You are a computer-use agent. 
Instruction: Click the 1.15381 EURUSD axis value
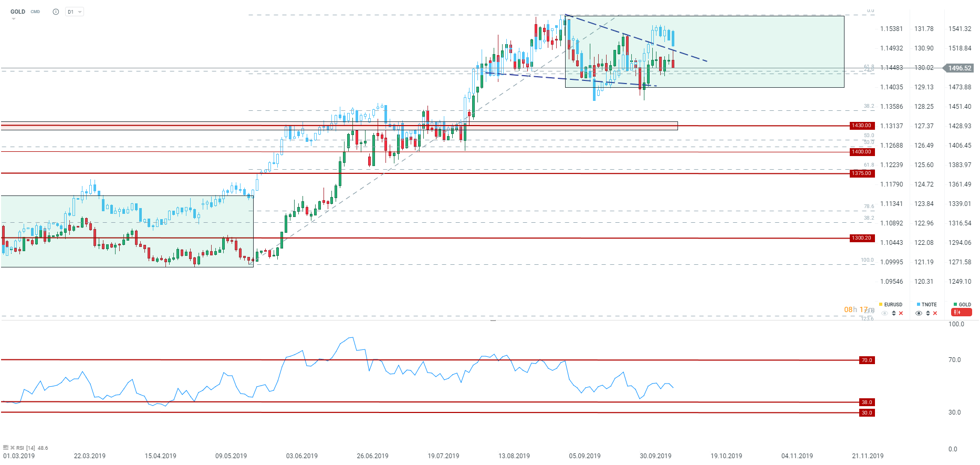(892, 29)
